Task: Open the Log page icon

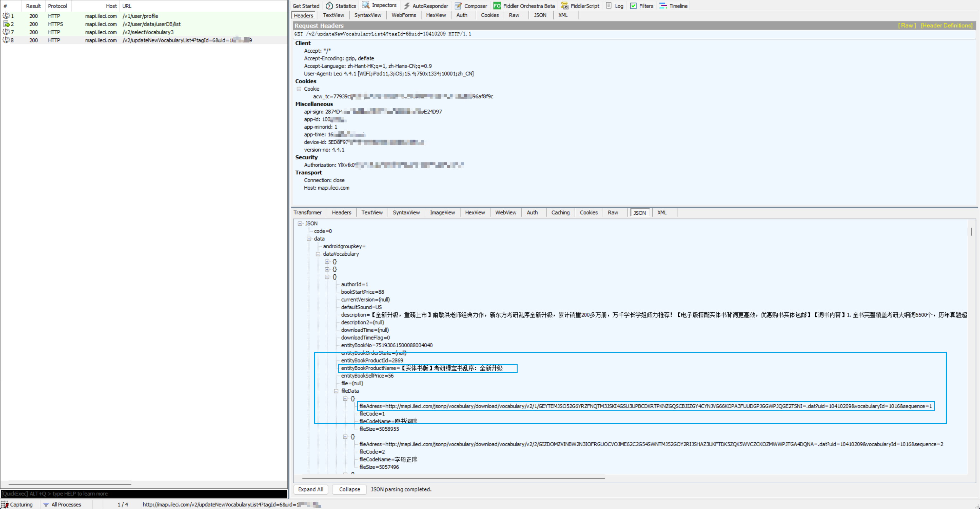Action: pyautogui.click(x=609, y=6)
